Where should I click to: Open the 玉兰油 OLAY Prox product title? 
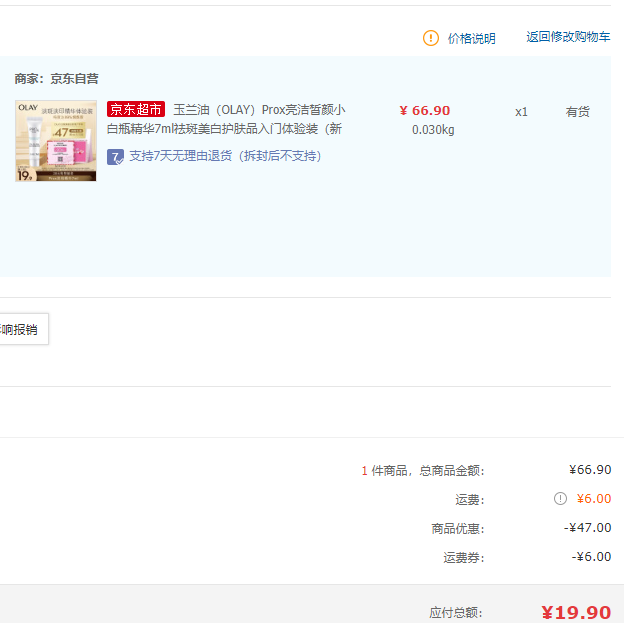[226, 119]
